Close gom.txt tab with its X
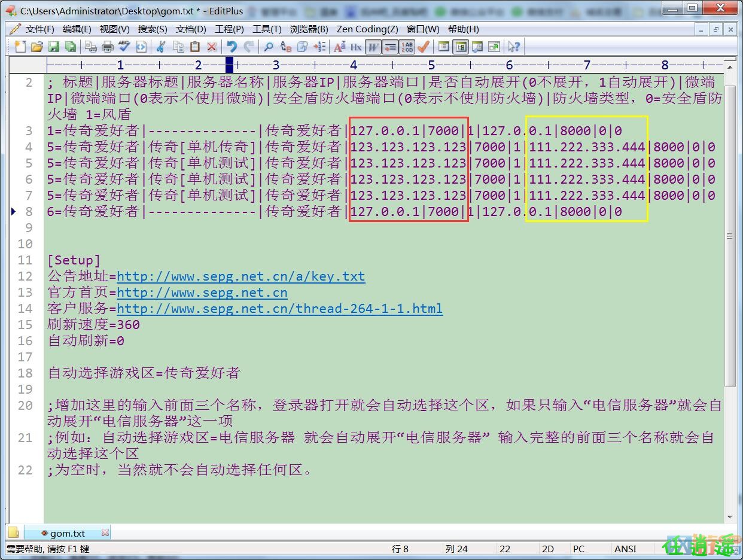 pyautogui.click(x=105, y=532)
